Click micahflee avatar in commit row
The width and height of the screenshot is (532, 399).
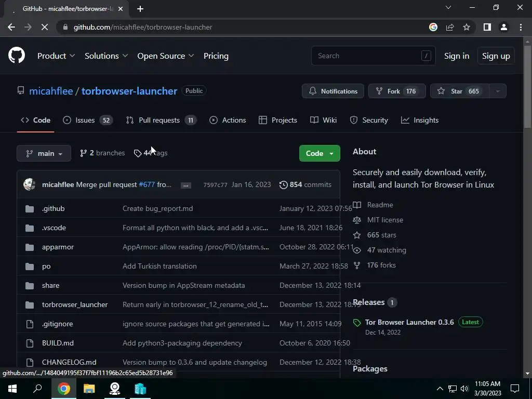(x=29, y=184)
